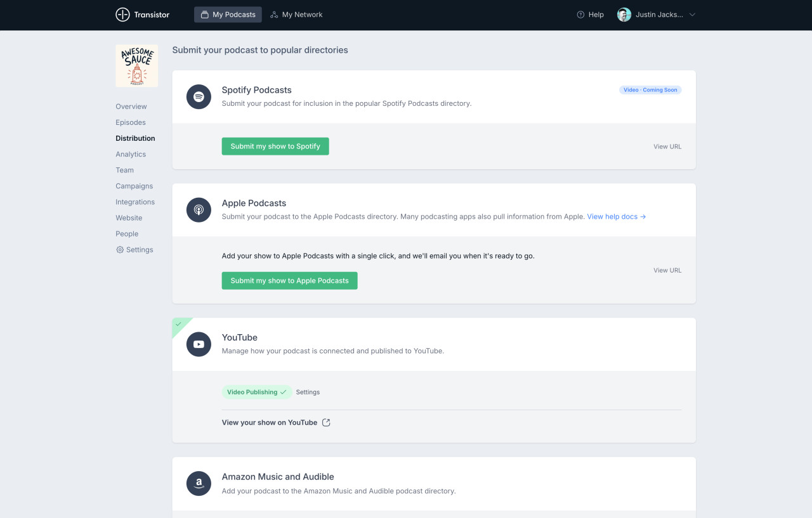Screen dimensions: 812x518
Task: Click the My Podcasts stack icon
Action: pyautogui.click(x=204, y=15)
